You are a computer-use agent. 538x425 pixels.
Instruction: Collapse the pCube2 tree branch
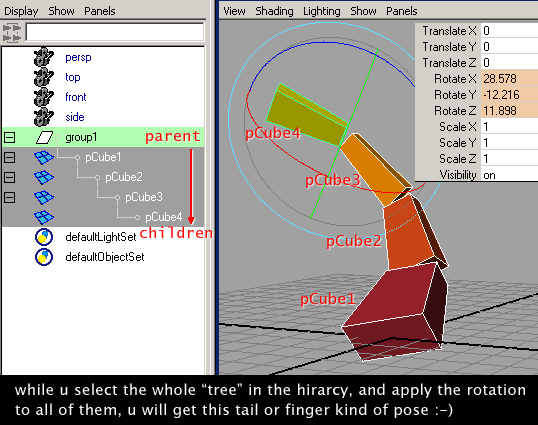(x=10, y=177)
